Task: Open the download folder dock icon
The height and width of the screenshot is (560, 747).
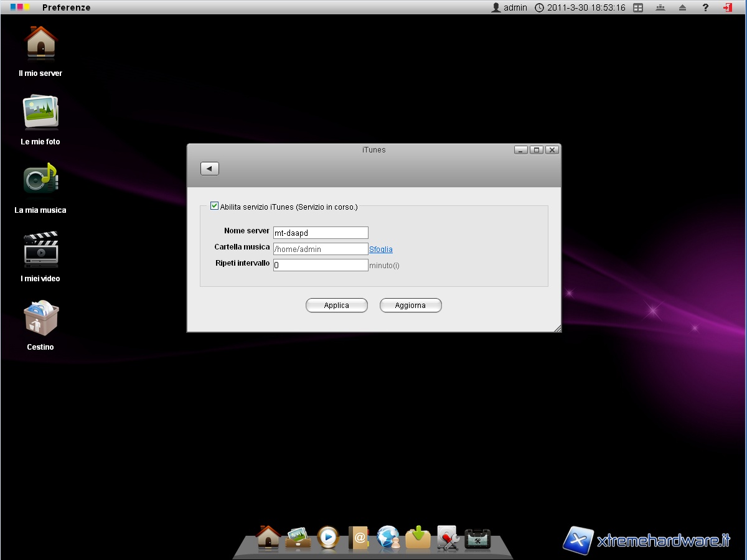Action: tap(418, 537)
